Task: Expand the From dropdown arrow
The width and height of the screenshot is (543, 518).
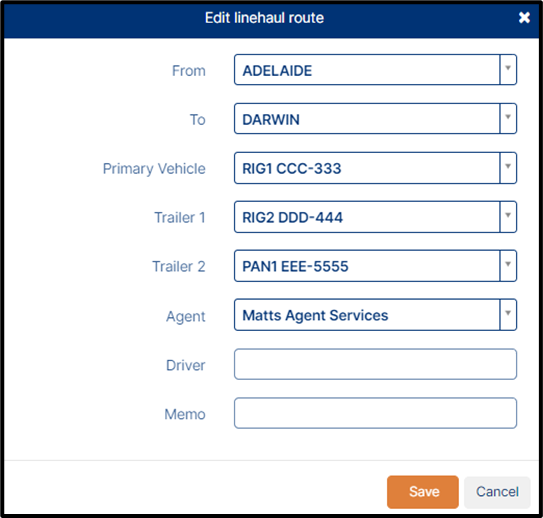Action: (x=508, y=69)
